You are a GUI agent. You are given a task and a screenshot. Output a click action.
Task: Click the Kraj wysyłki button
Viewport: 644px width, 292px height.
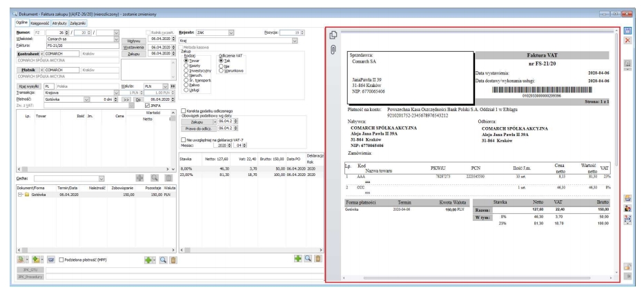(28, 87)
